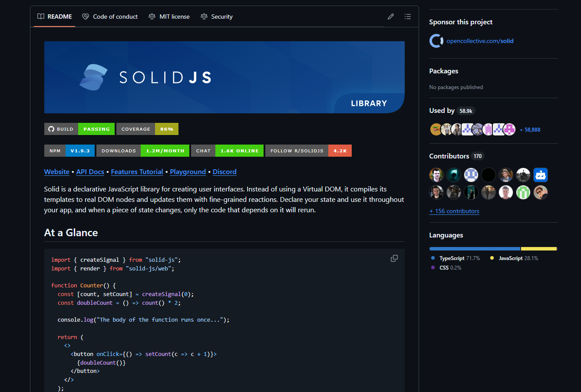This screenshot has height=392, width=581.
Task: Click the Open Collective logo icon
Action: point(436,41)
